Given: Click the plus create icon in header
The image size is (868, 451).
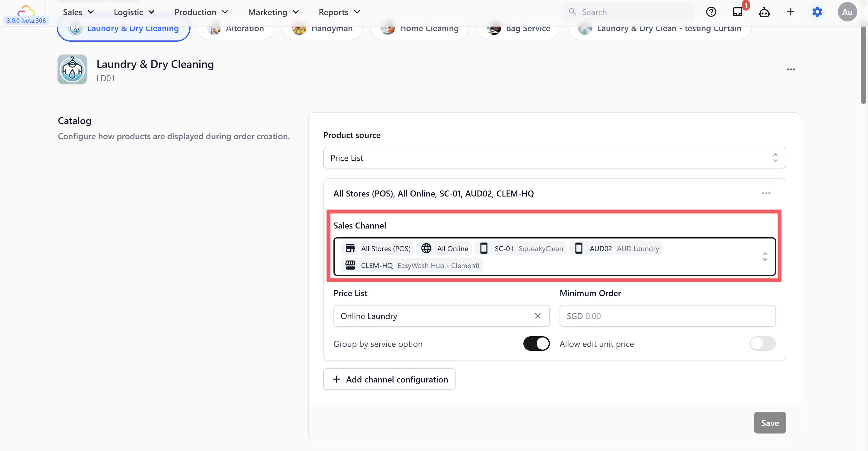Looking at the screenshot, I should point(791,12).
